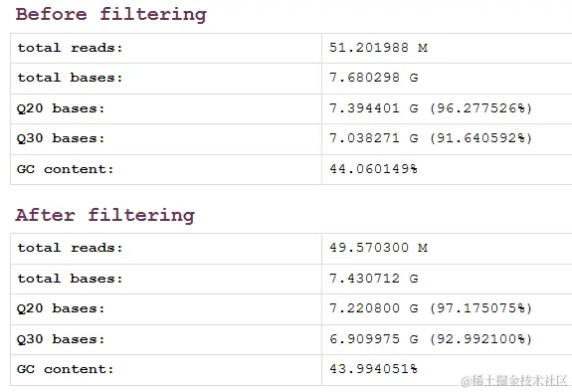Click the 7.680298 G value
The image size is (572, 392).
(x=374, y=78)
